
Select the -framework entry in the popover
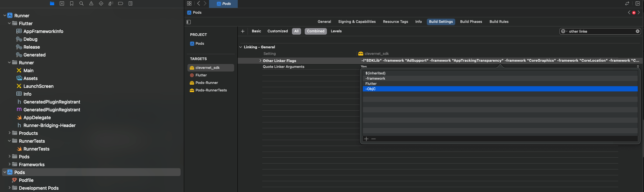[x=500, y=78]
